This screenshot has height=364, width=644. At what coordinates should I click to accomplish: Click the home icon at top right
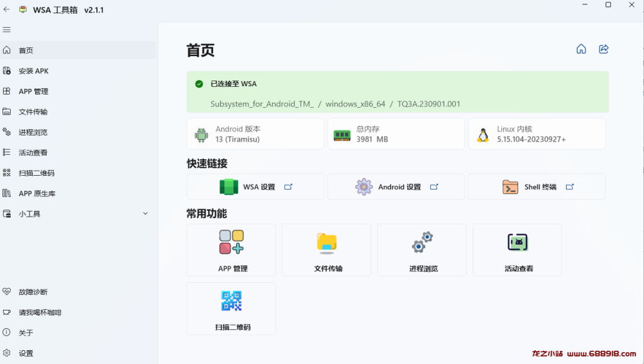click(581, 49)
